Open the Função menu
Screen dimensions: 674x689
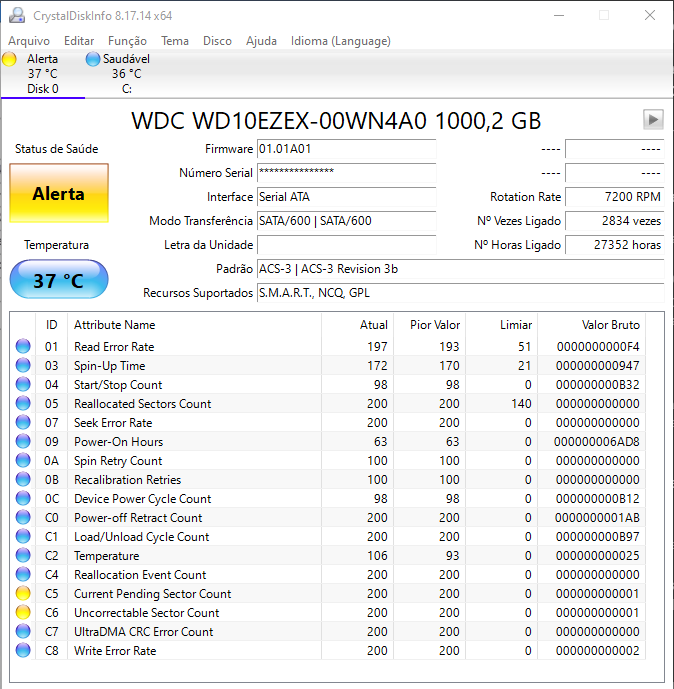[127, 41]
